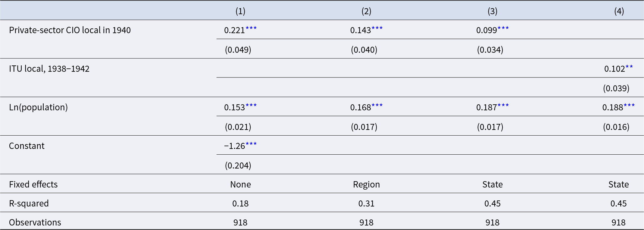Viewport: 644px width, 230px height.
Task: Open the footnote stars after 0.099
Action: 503,28
